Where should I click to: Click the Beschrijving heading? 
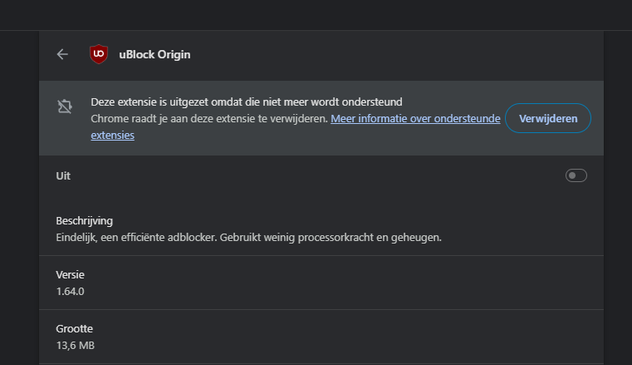(x=84, y=221)
